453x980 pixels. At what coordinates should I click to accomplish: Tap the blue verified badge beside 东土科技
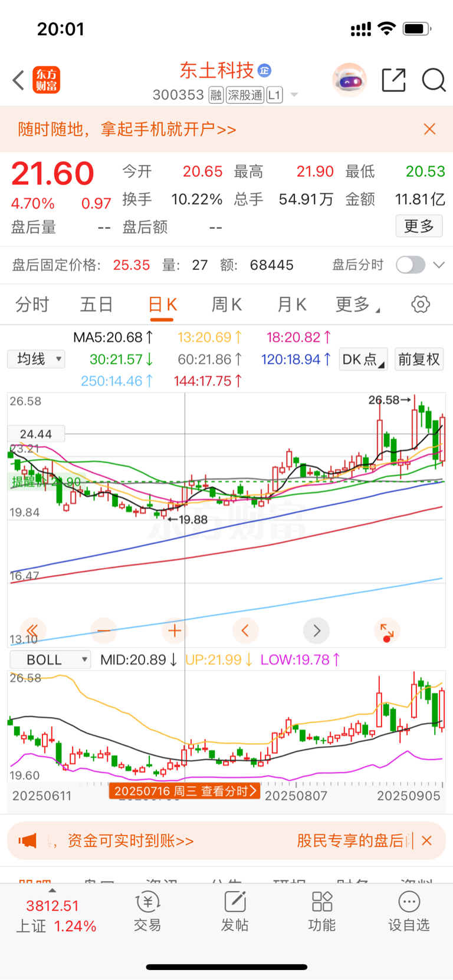pyautogui.click(x=265, y=71)
